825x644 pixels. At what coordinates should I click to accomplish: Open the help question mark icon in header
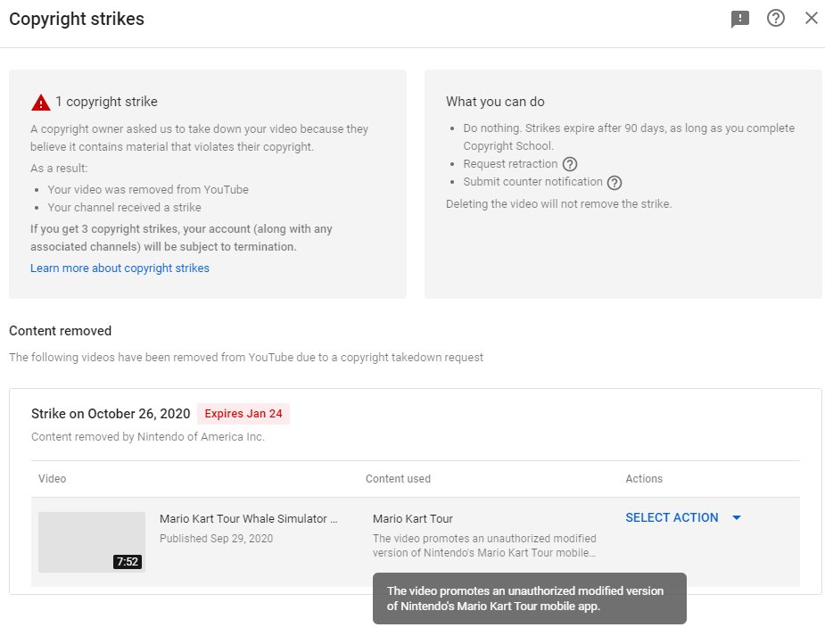pyautogui.click(x=776, y=18)
